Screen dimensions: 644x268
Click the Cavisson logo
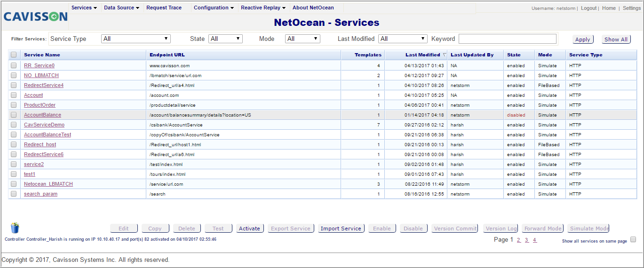[x=36, y=16]
